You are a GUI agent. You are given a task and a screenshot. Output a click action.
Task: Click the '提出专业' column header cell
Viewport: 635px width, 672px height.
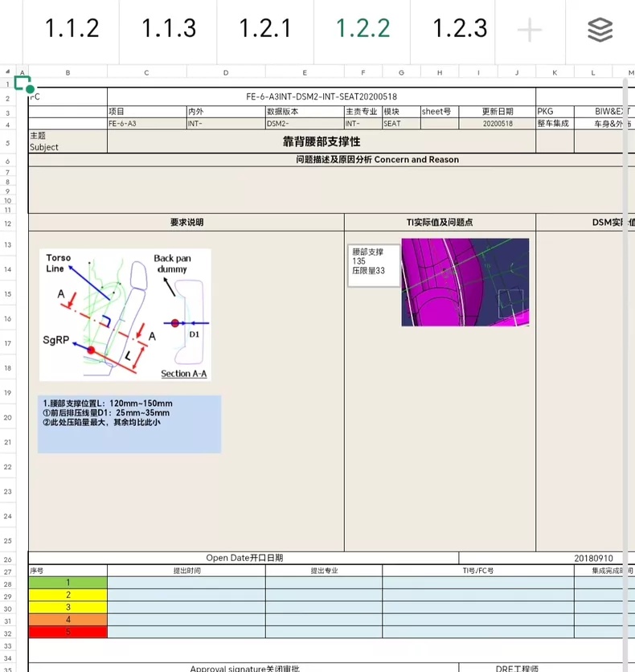tap(324, 571)
